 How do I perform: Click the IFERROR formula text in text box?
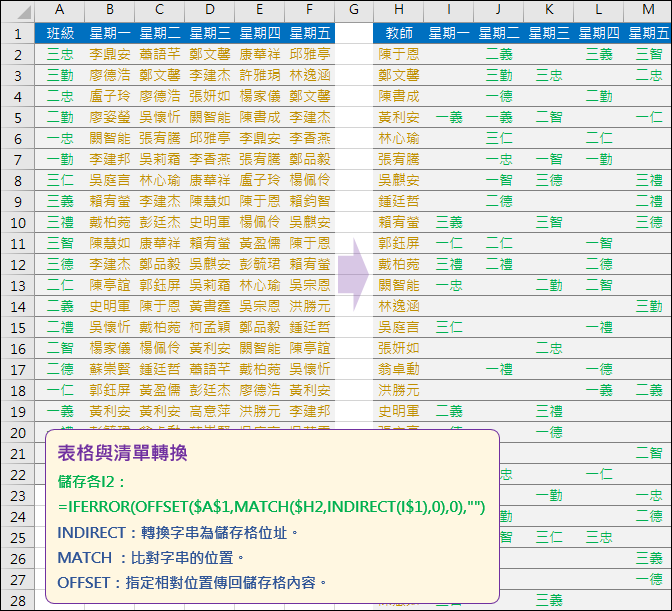pyautogui.click(x=271, y=507)
